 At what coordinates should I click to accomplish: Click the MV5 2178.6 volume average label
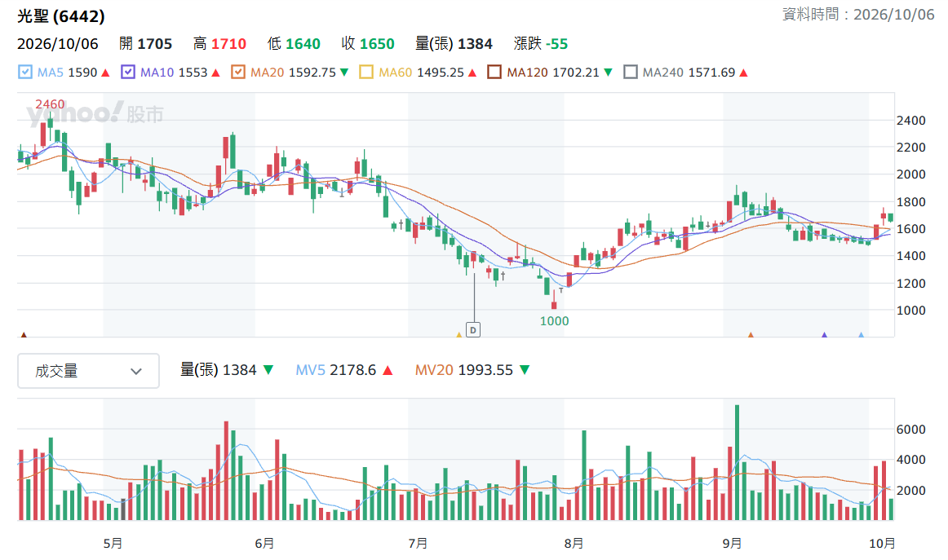pos(336,370)
